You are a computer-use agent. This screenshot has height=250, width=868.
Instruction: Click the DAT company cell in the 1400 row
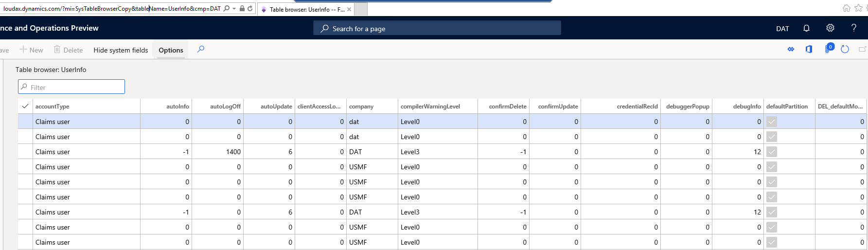[x=372, y=152]
